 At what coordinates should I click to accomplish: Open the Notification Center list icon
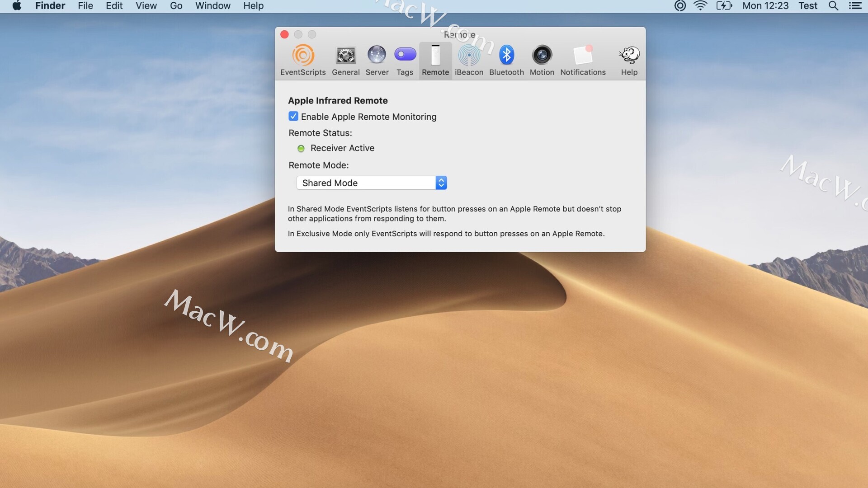tap(855, 6)
